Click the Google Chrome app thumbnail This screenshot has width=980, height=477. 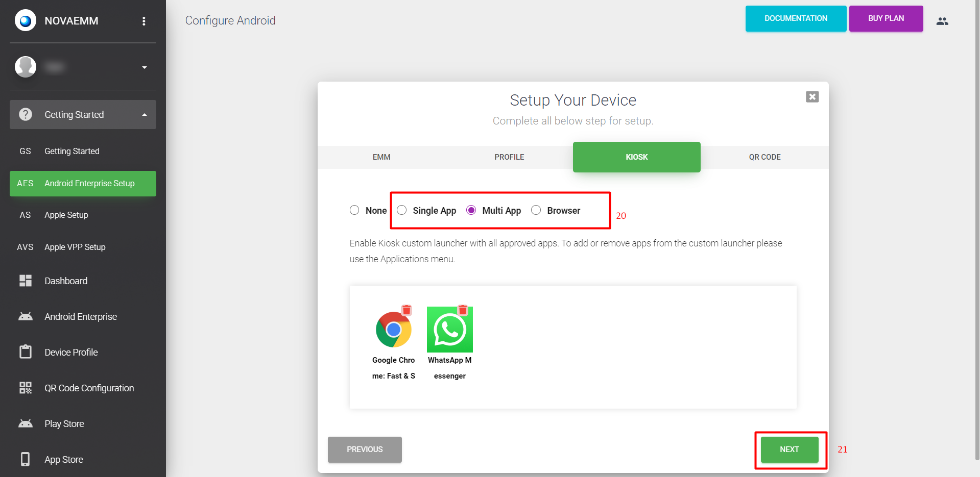(x=394, y=330)
